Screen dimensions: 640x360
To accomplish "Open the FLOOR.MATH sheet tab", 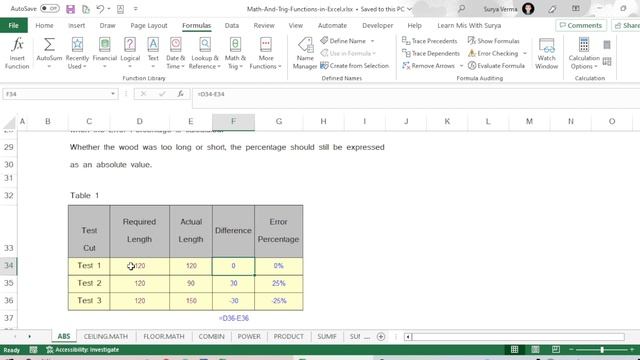I will (x=164, y=337).
